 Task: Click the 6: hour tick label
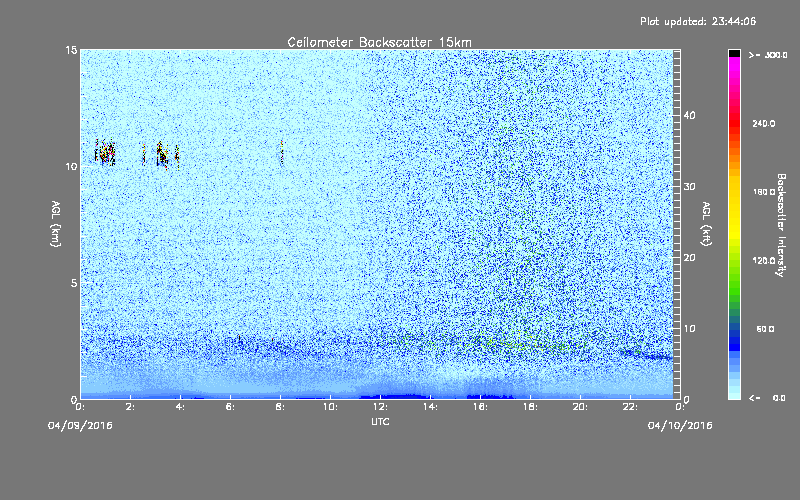point(231,407)
